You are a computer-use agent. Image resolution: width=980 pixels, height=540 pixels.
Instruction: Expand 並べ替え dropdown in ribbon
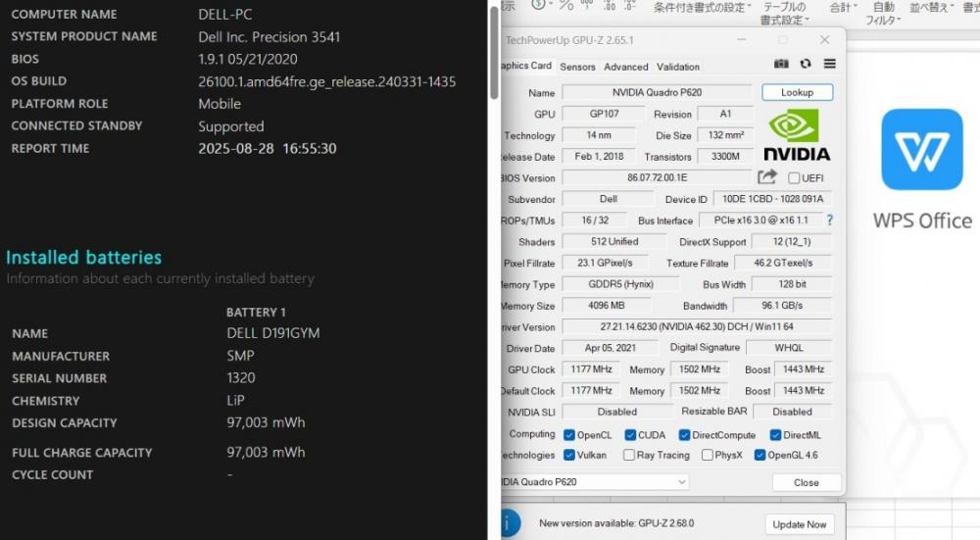[x=931, y=7]
